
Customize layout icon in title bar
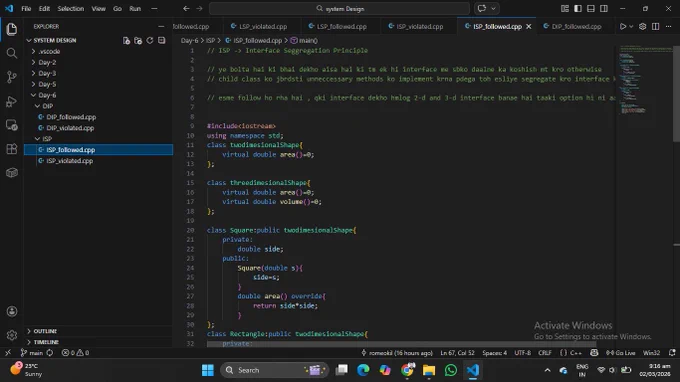tap(565, 8)
